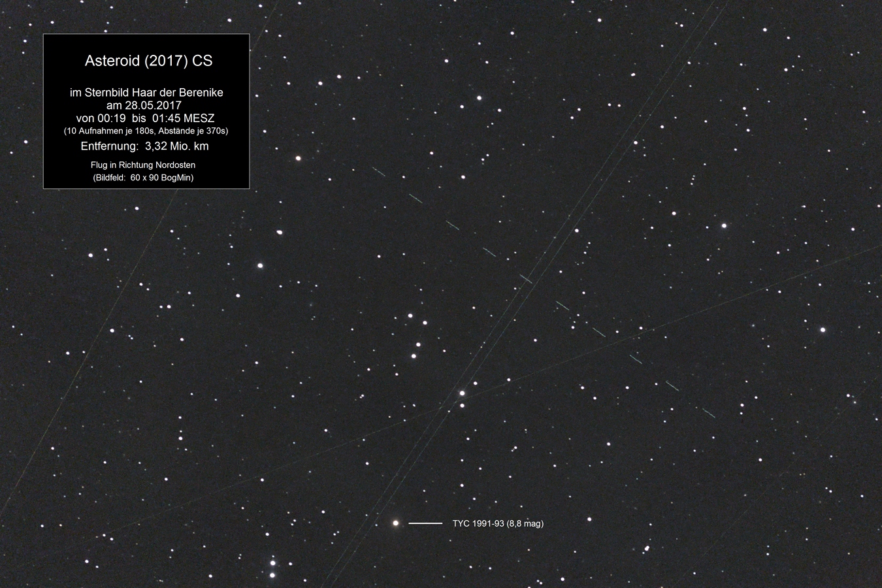
Task: Click the note '(10 Aufnahmen je 180s, Abstände je 370s)'
Action: click(146, 131)
